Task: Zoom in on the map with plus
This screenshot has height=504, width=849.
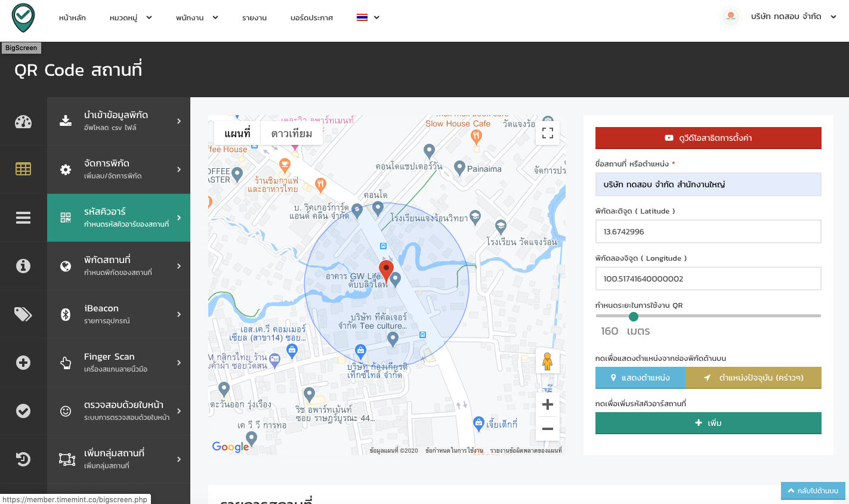Action: click(x=547, y=404)
